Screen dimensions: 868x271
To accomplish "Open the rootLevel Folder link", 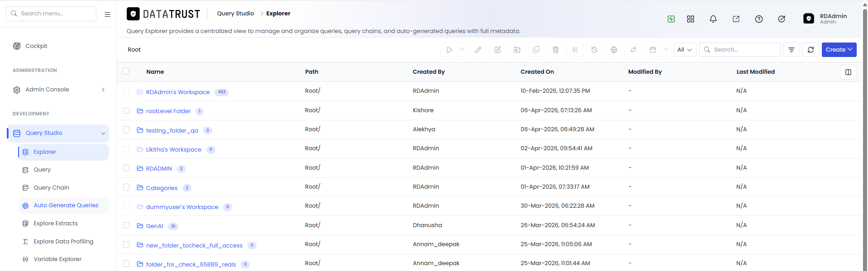I will tap(168, 111).
